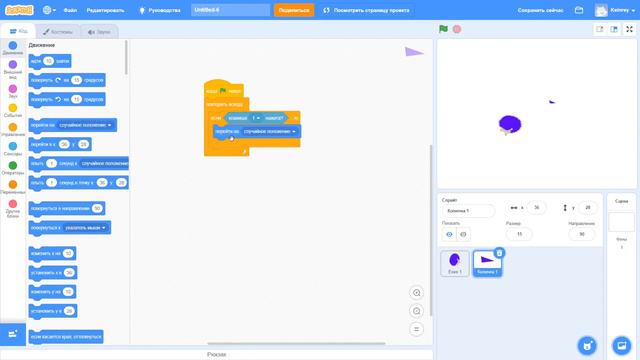Click the sprite x coordinate field
The width and height of the screenshot is (640, 360).
tap(536, 208)
